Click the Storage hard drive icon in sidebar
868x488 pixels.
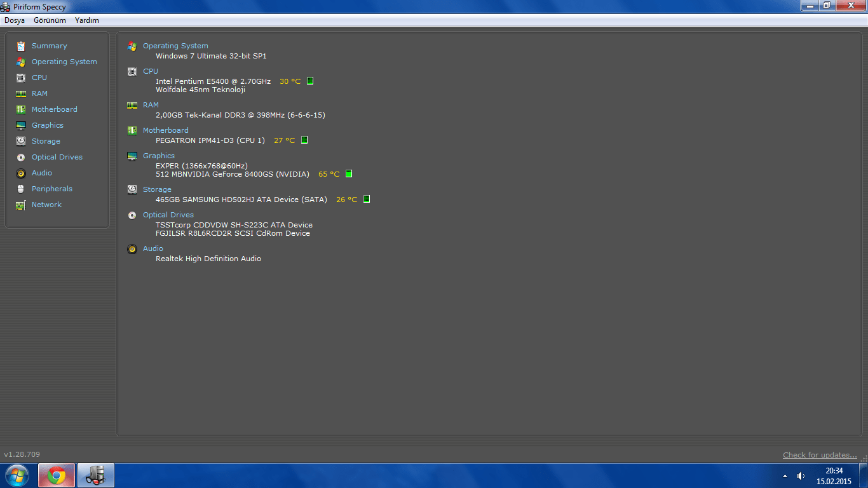pos(21,141)
